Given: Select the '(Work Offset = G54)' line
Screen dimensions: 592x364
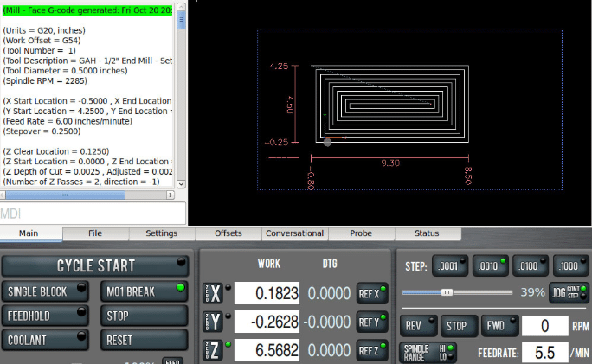Looking at the screenshot, I should pyautogui.click(x=42, y=41).
